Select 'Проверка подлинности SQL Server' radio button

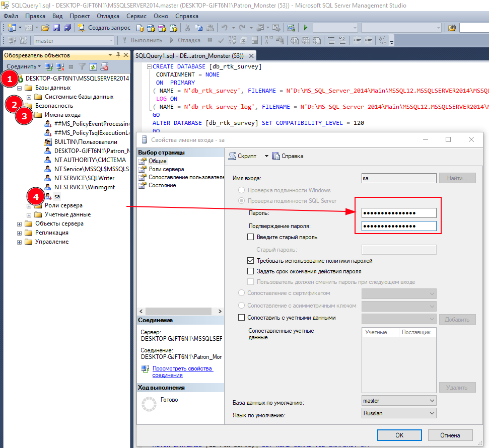point(241,200)
